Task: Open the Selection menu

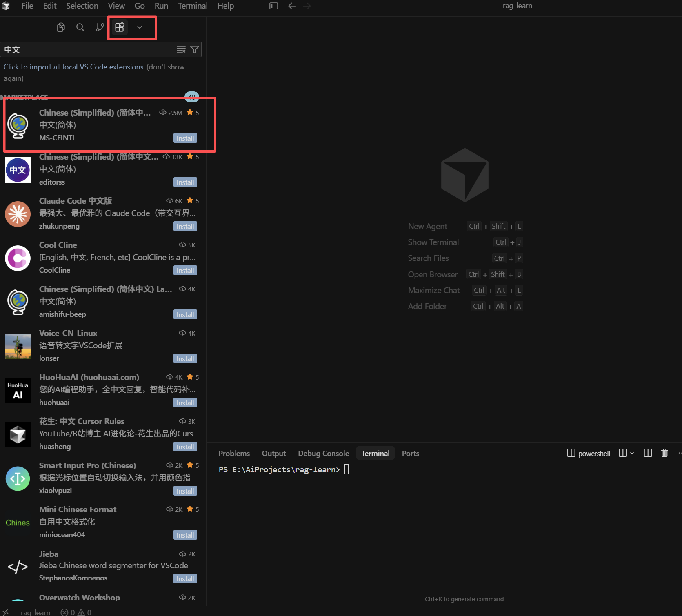Action: click(82, 6)
